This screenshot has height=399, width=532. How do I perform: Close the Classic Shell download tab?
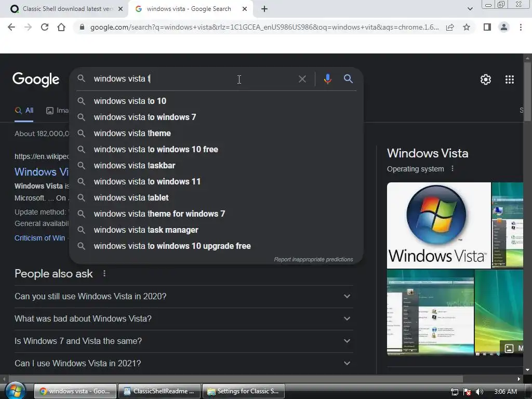tap(120, 9)
